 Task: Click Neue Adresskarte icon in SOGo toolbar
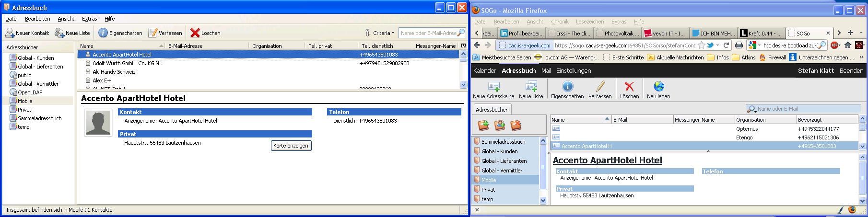coord(493,87)
